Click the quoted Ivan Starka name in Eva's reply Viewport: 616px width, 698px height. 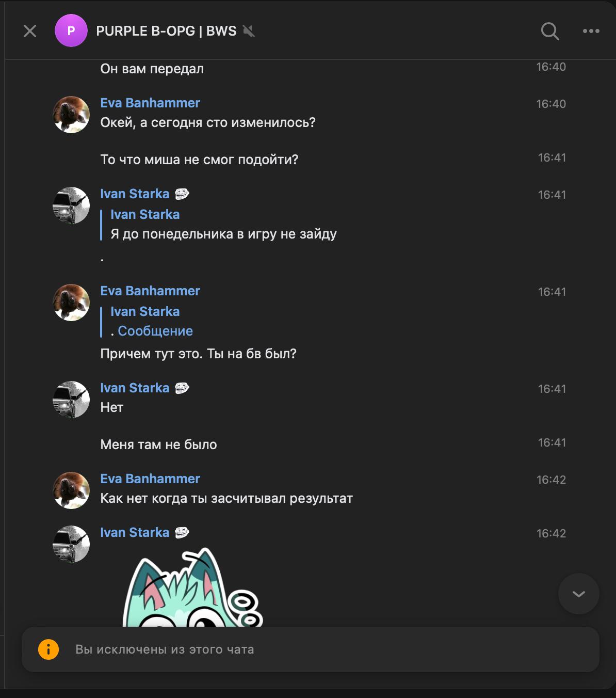145,311
